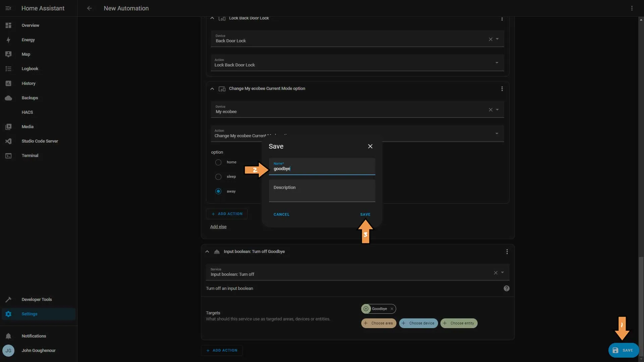Screen dimensions: 644x362
Task: Select the home option radio button
Action: coord(218,162)
